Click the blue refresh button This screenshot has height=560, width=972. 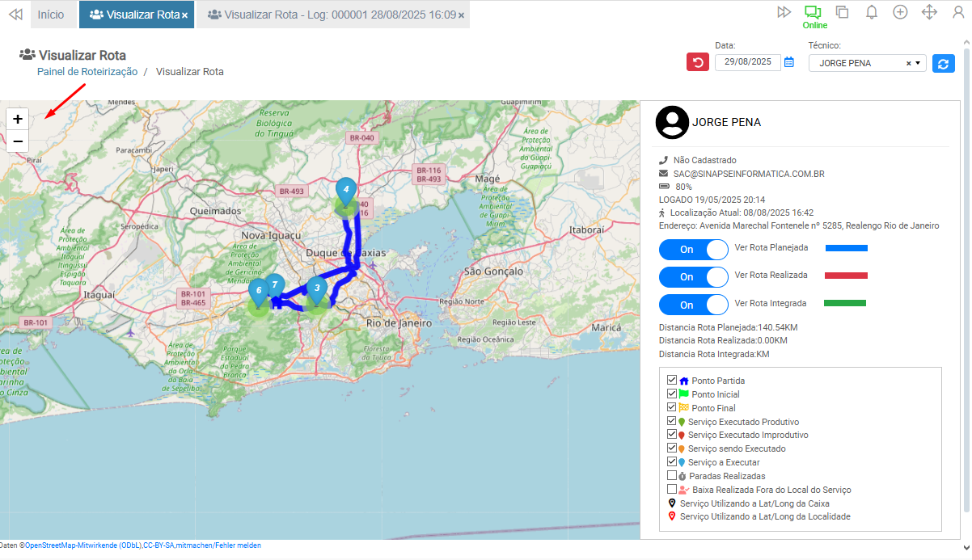point(943,63)
